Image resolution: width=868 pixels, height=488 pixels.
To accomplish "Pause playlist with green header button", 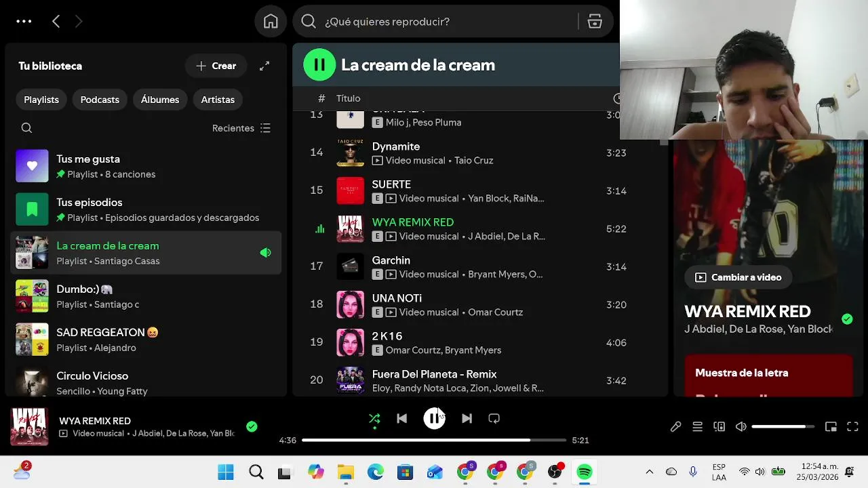I will pyautogui.click(x=319, y=65).
